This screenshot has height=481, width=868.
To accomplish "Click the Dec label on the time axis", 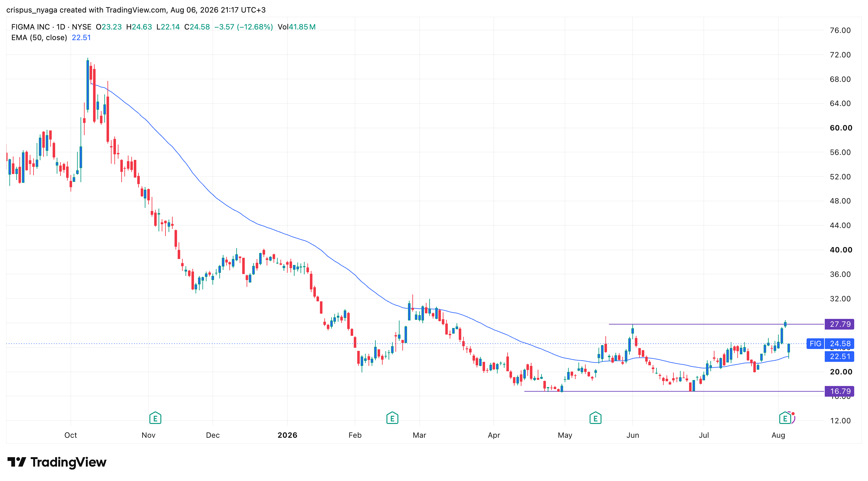I will 213,435.
